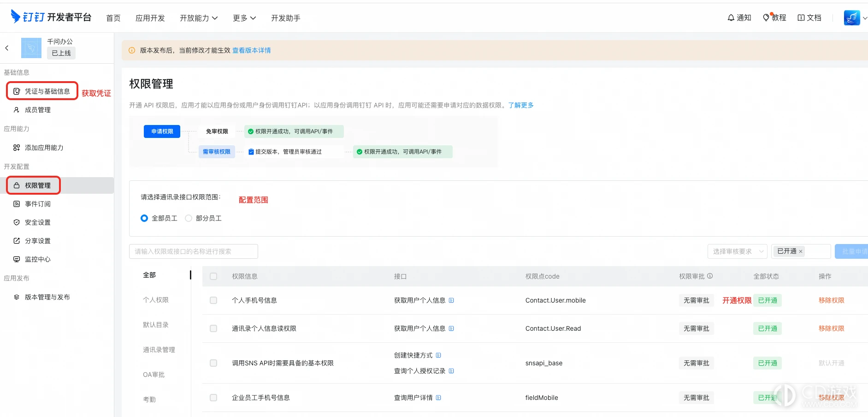Open the 开发助手 nav item
The height and width of the screenshot is (417, 868).
point(286,18)
